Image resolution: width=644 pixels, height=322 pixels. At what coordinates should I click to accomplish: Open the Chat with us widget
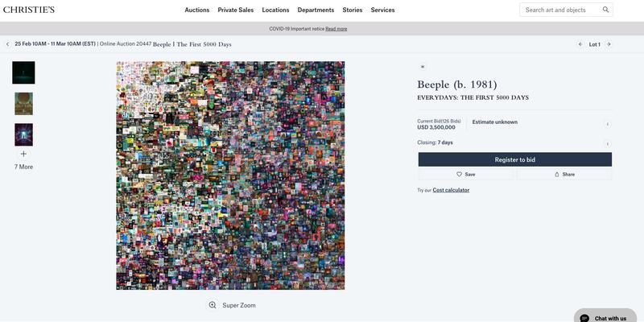tap(605, 317)
